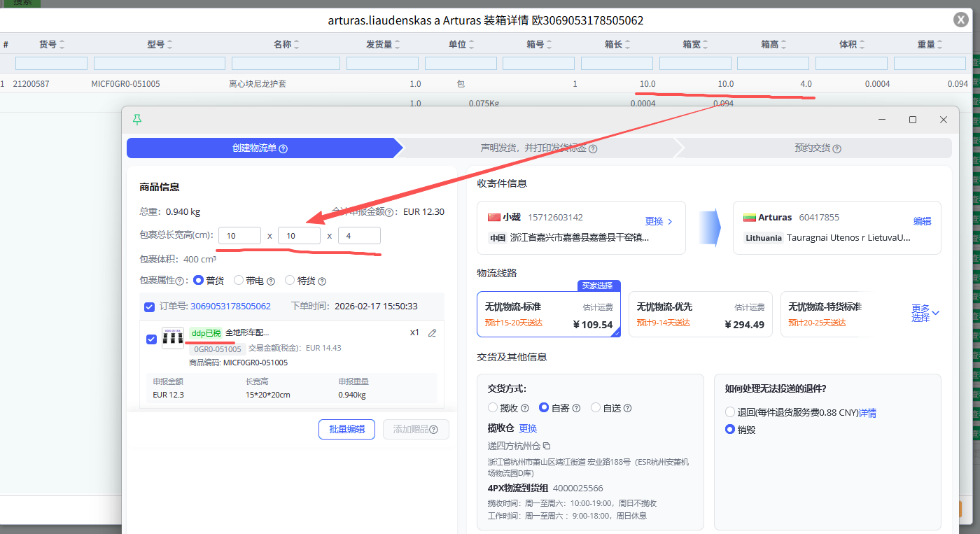
Task: Select the 带电 package attribute radio
Action: [239, 281]
